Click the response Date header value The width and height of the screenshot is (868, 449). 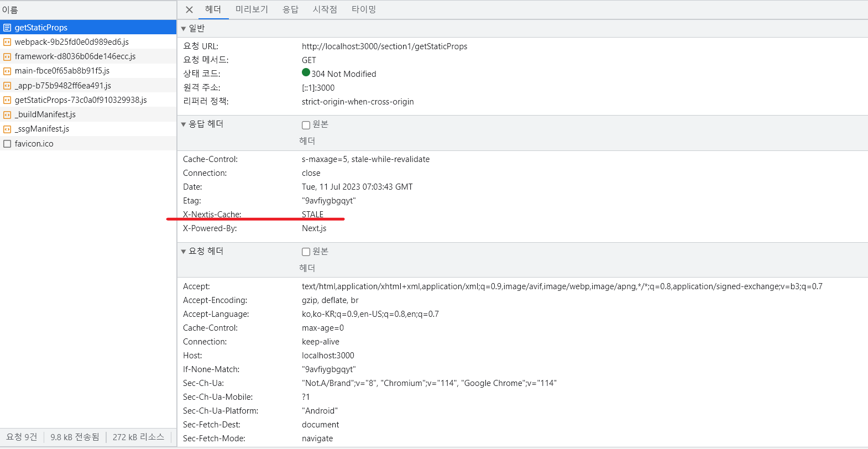click(357, 187)
